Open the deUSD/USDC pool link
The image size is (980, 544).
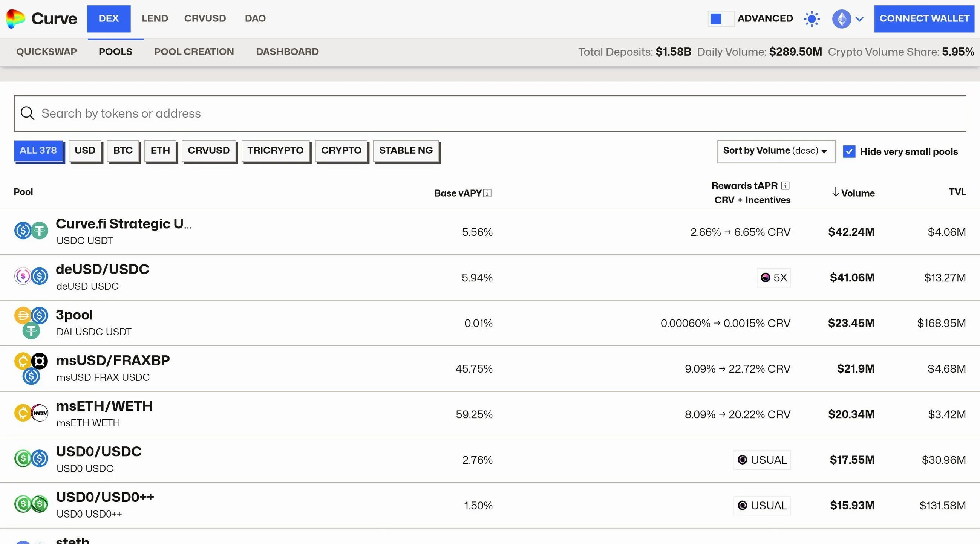103,269
